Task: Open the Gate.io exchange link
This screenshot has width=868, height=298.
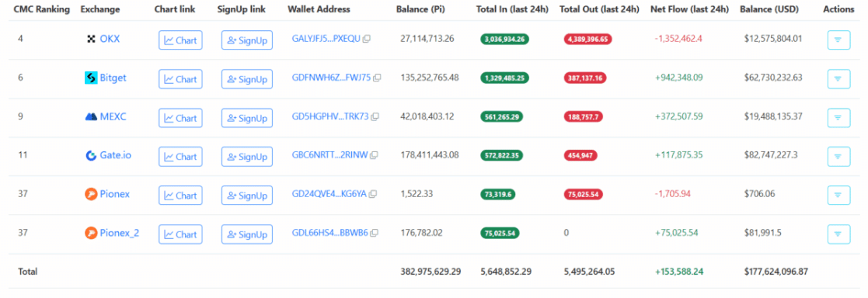Action: [x=116, y=155]
